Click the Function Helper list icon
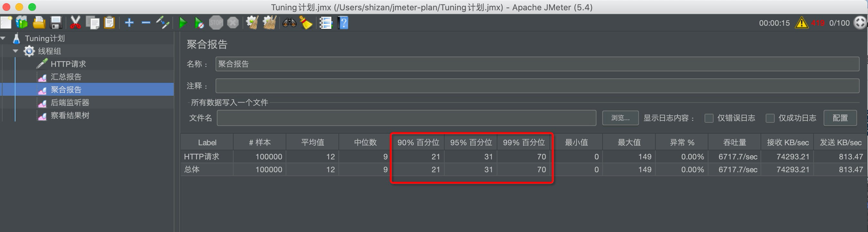Screen dimensions: 868x232 [x=326, y=23]
